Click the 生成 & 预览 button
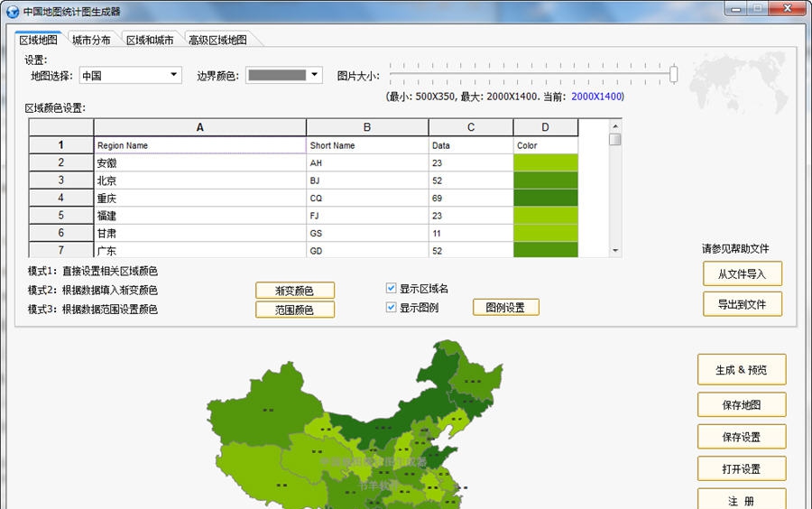 (x=742, y=370)
